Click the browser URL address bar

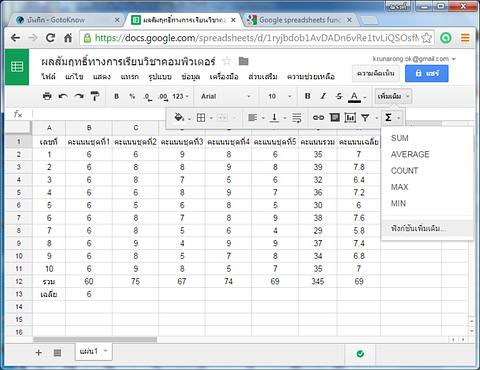[x=256, y=38]
